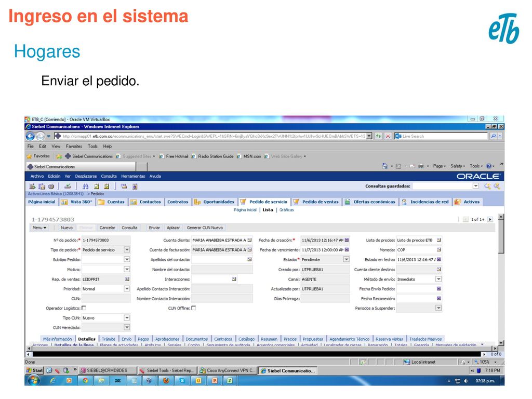Image resolution: width=532 pixels, height=399 pixels.
Task: Click the Firefox icon in Windows taskbar
Action: click(166, 381)
